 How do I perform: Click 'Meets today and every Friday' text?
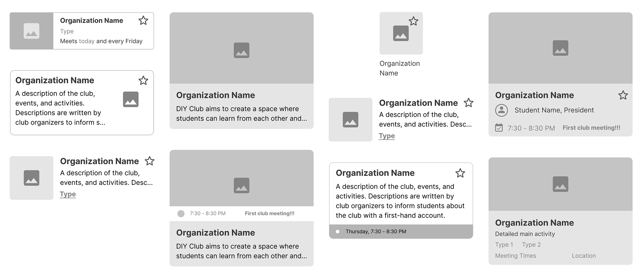[101, 41]
